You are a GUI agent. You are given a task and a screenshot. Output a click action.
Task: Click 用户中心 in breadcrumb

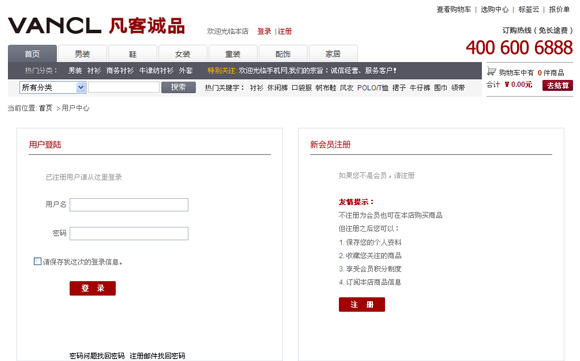(75, 108)
